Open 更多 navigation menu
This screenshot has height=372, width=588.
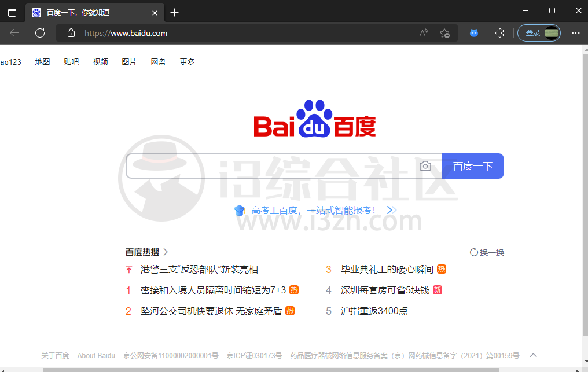(x=187, y=62)
